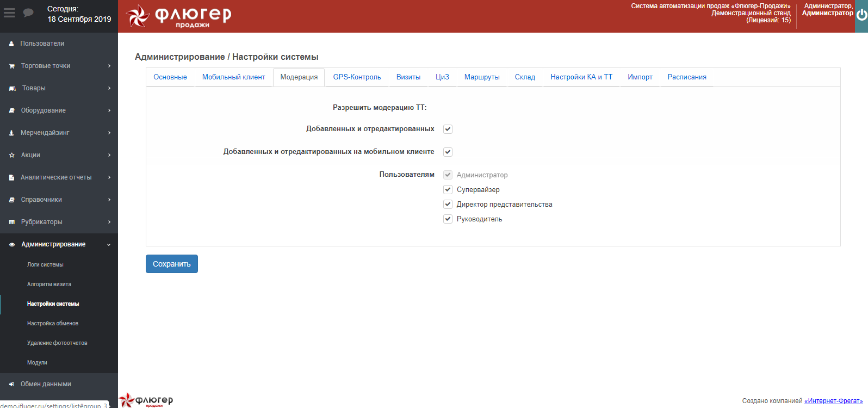868x408 pixels.
Task: Open the Визиты tab
Action: pyautogui.click(x=408, y=77)
